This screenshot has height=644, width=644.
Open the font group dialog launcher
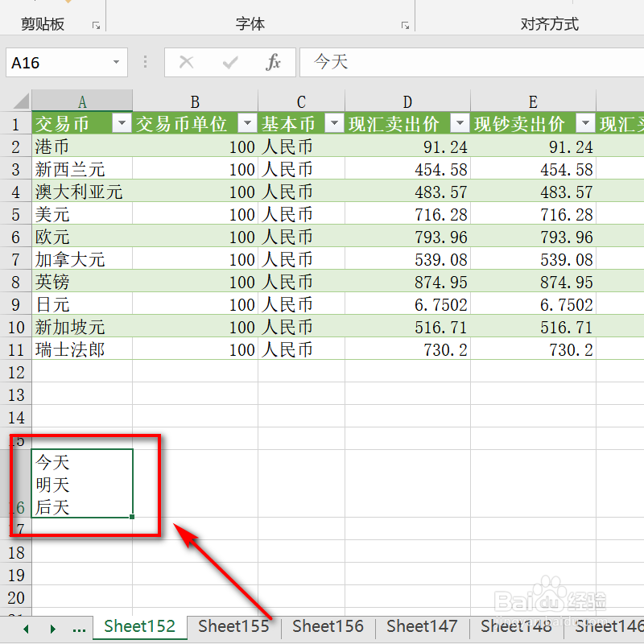[406, 26]
